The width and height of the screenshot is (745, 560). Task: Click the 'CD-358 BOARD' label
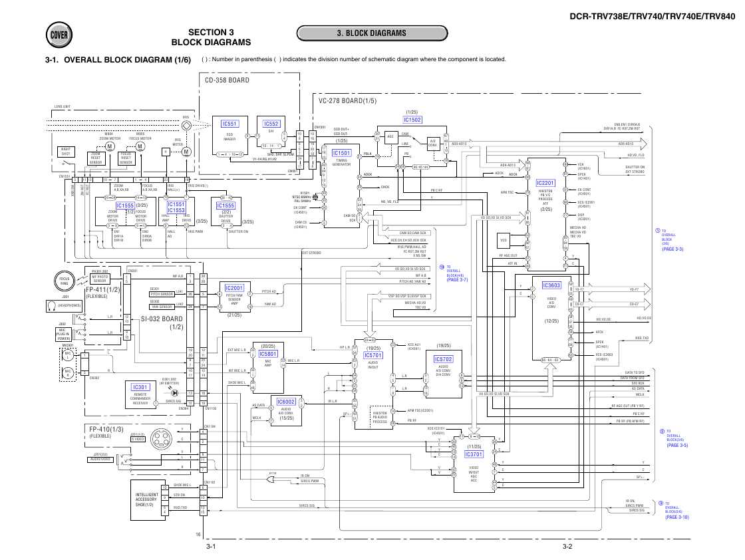227,80
